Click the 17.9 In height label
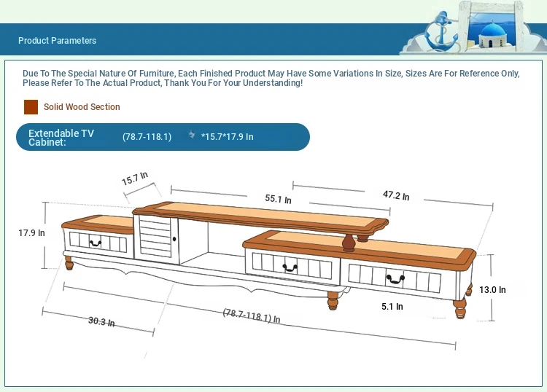Viewport: 547px width, 392px height. click(x=32, y=232)
